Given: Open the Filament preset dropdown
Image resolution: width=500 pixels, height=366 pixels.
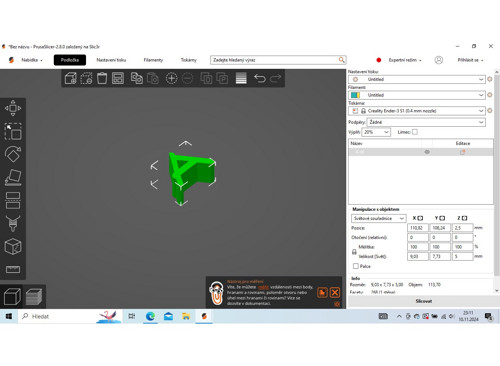Looking at the screenshot, I should click(417, 95).
